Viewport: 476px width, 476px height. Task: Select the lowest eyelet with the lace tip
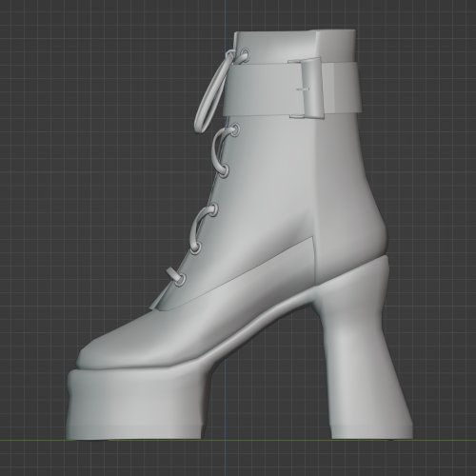(x=180, y=280)
